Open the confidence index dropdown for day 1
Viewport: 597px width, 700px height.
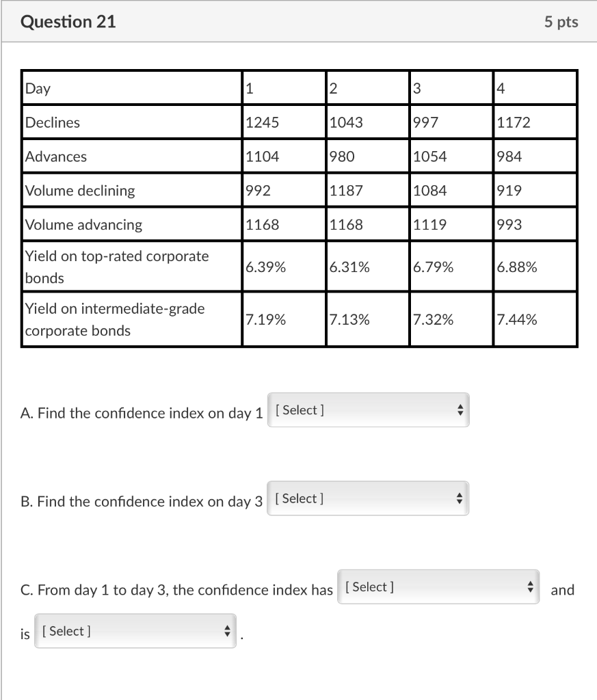pos(368,409)
